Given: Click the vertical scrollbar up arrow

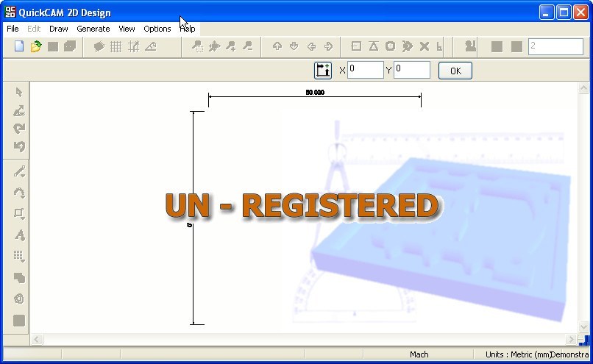Looking at the screenshot, I should [583, 88].
